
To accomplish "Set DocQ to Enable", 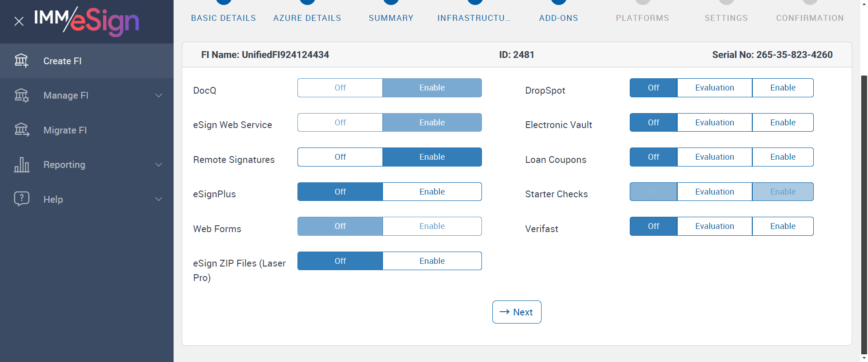I will [x=432, y=88].
